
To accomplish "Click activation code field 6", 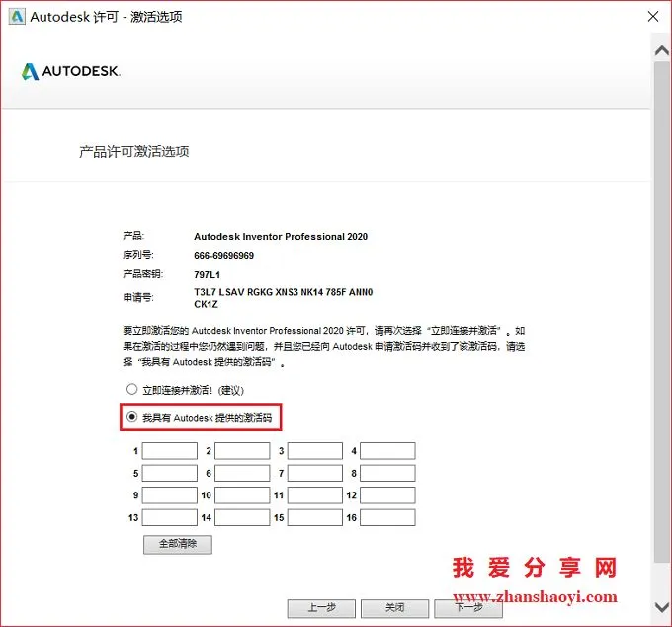I will (242, 473).
